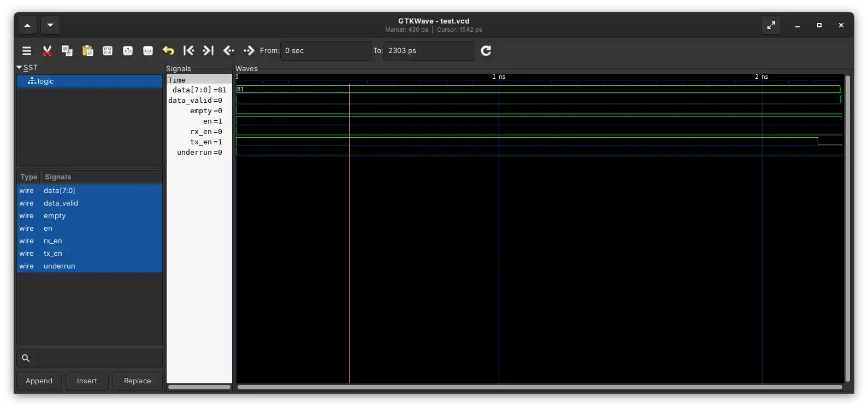Click the Zoom Out minus icon
Viewport: 868px width, 409px height.
148,51
